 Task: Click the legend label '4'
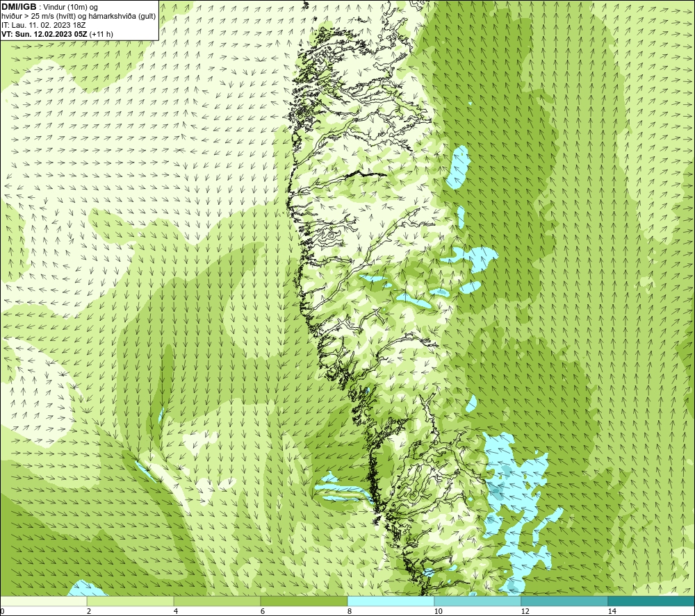click(176, 611)
